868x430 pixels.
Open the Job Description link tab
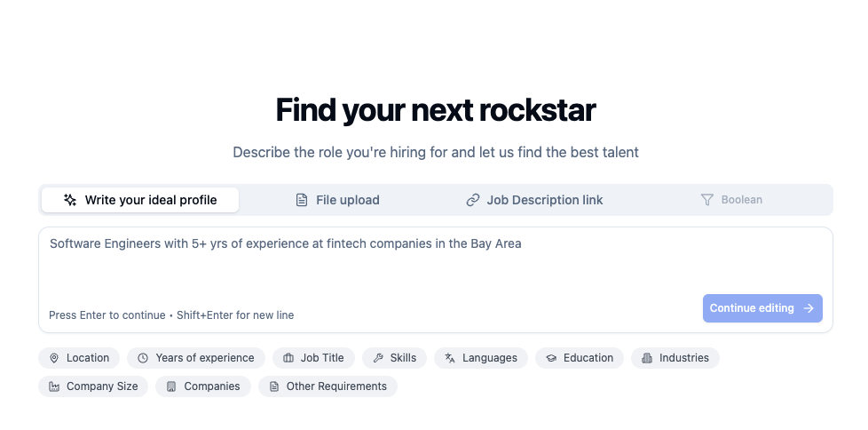[x=534, y=200]
